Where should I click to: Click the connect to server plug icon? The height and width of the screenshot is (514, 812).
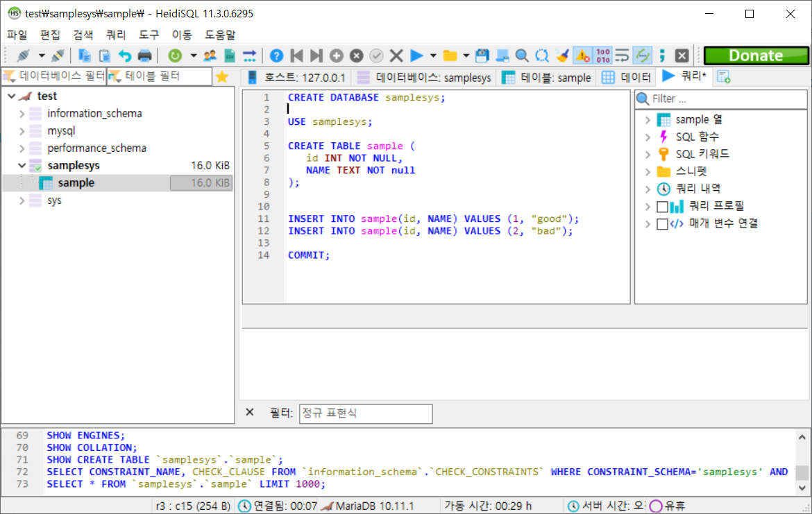coord(24,55)
